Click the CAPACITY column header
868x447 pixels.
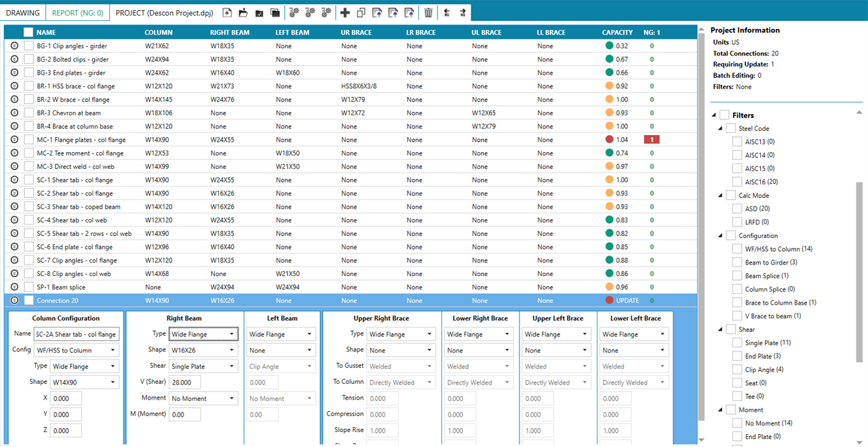click(617, 32)
